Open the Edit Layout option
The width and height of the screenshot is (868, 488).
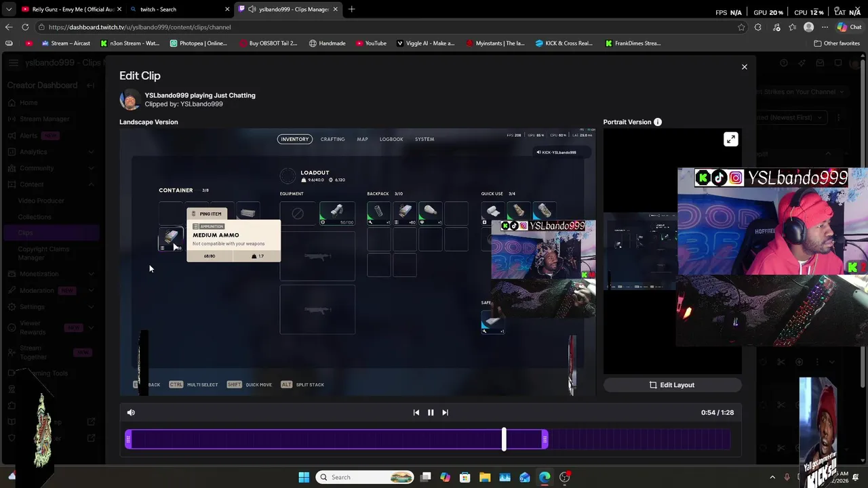coord(672,385)
